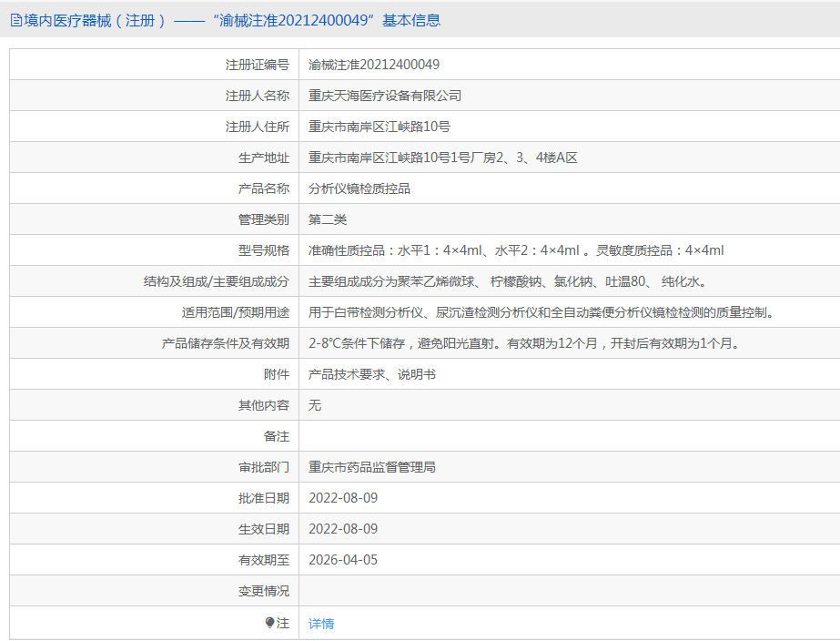
Task: Select the attachment text 产品技术要求、说明书
Action: pyautogui.click(x=372, y=374)
